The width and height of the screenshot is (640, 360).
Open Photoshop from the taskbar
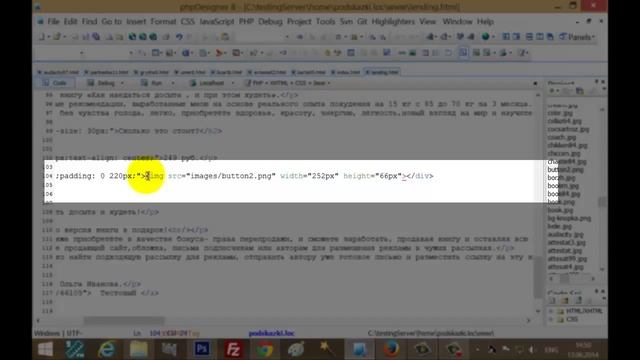coord(202,349)
